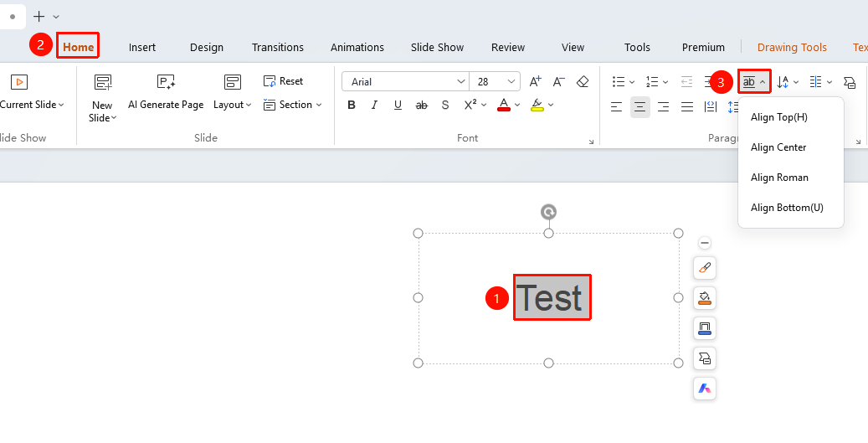Collapse the vertical text alignment ab dropdown
This screenshot has height=443, width=868.
click(x=763, y=82)
